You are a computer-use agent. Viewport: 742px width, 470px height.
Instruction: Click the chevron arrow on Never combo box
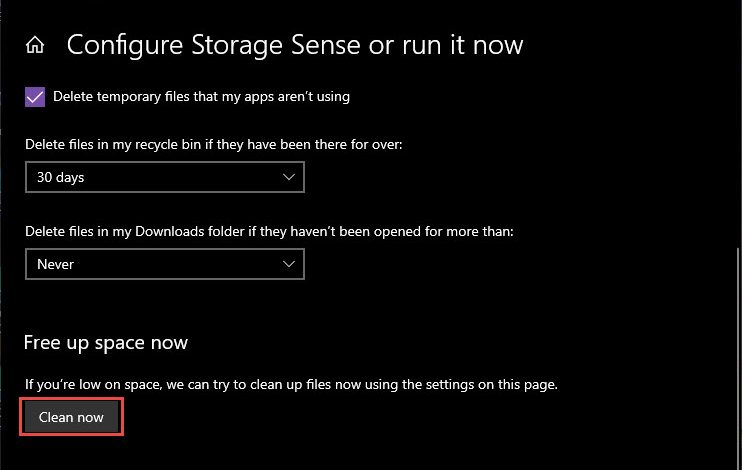(x=289, y=264)
